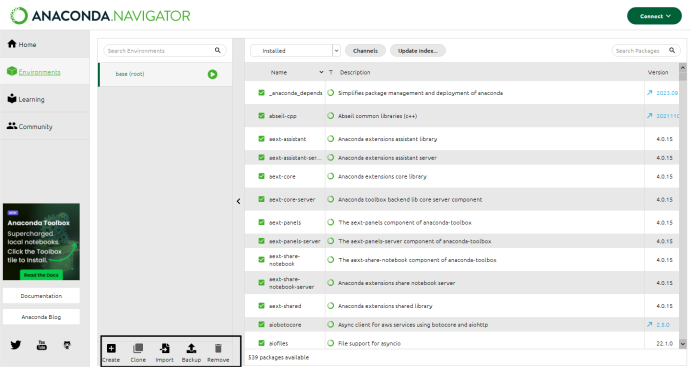Image resolution: width=692 pixels, height=368 pixels.
Task: Toggle the aext-core package checkbox
Action: (261, 176)
